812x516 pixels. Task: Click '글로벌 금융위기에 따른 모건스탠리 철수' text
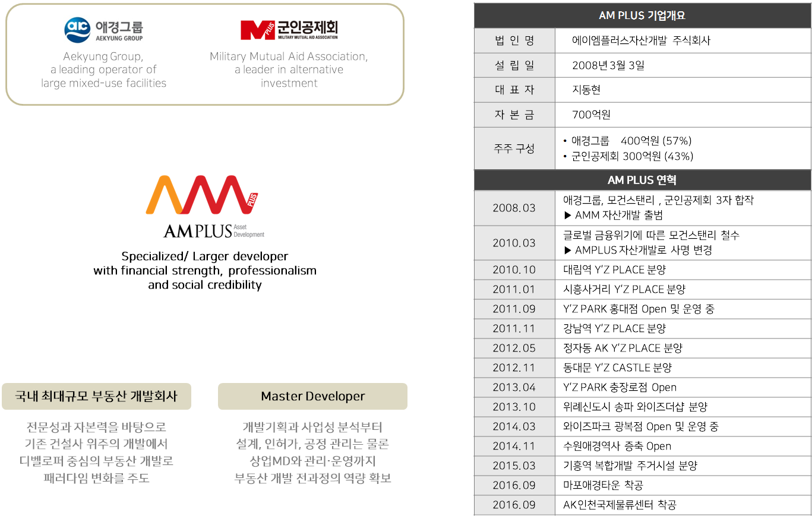(651, 235)
